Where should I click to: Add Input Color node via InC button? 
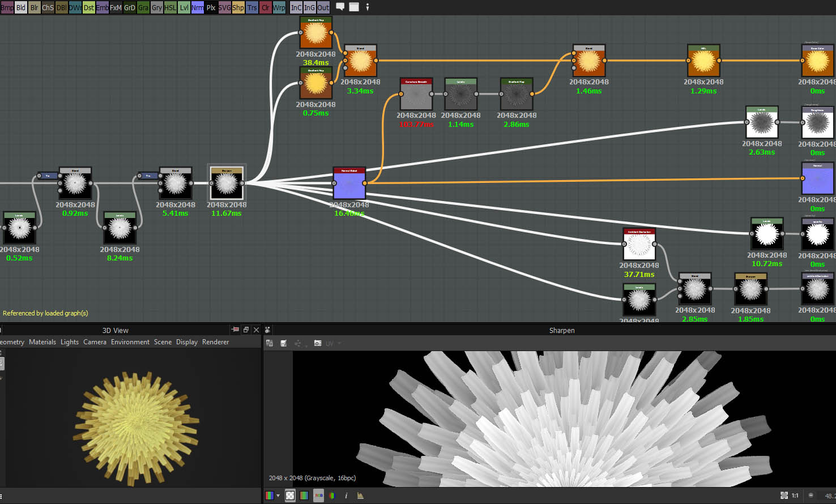click(296, 7)
